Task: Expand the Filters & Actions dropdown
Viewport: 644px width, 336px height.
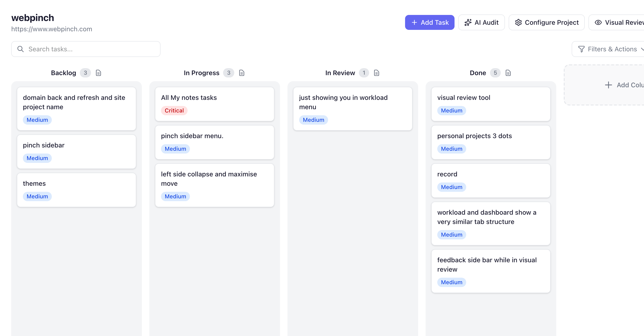Action: [608, 49]
